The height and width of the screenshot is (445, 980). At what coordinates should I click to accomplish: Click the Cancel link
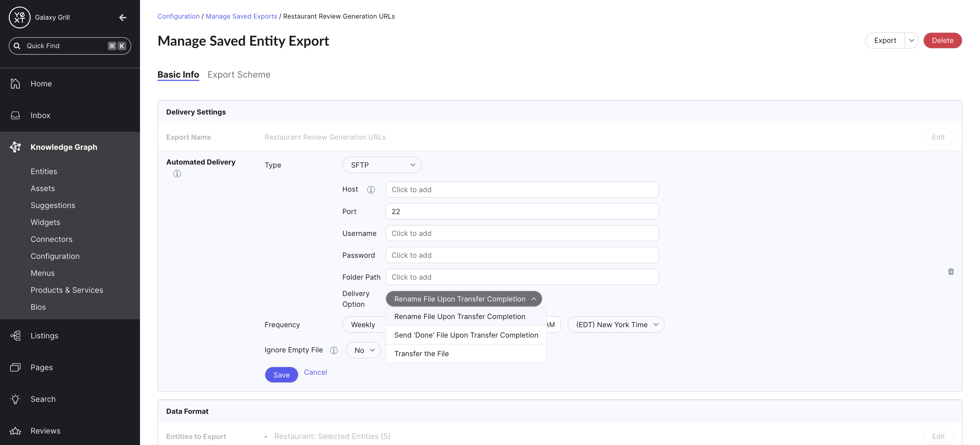pyautogui.click(x=315, y=372)
